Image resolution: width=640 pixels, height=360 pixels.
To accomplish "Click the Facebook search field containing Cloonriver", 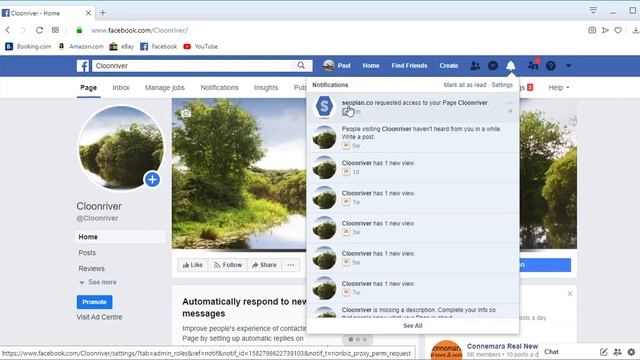I will 194,66.
